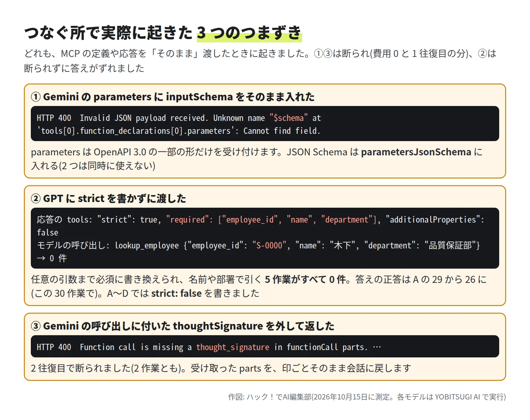
Task: Click the code text '"additionalProperties":'
Action: (x=435, y=220)
